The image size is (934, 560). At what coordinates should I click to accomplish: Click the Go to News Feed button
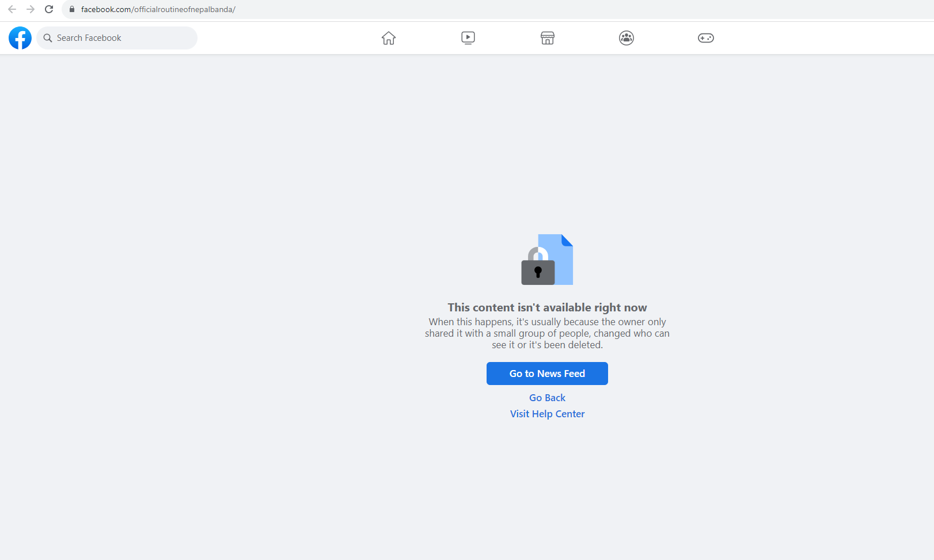pyautogui.click(x=547, y=374)
